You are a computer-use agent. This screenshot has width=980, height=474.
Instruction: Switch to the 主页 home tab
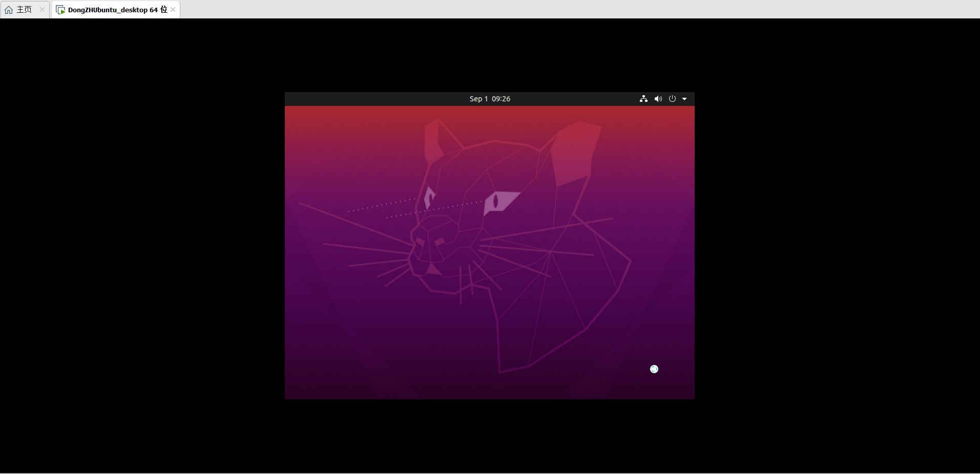pyautogui.click(x=24, y=10)
